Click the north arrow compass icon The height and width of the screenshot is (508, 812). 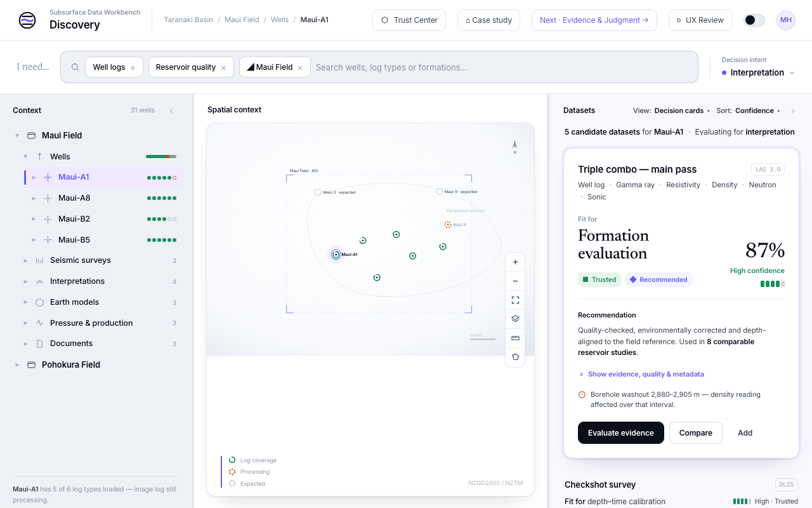(514, 147)
